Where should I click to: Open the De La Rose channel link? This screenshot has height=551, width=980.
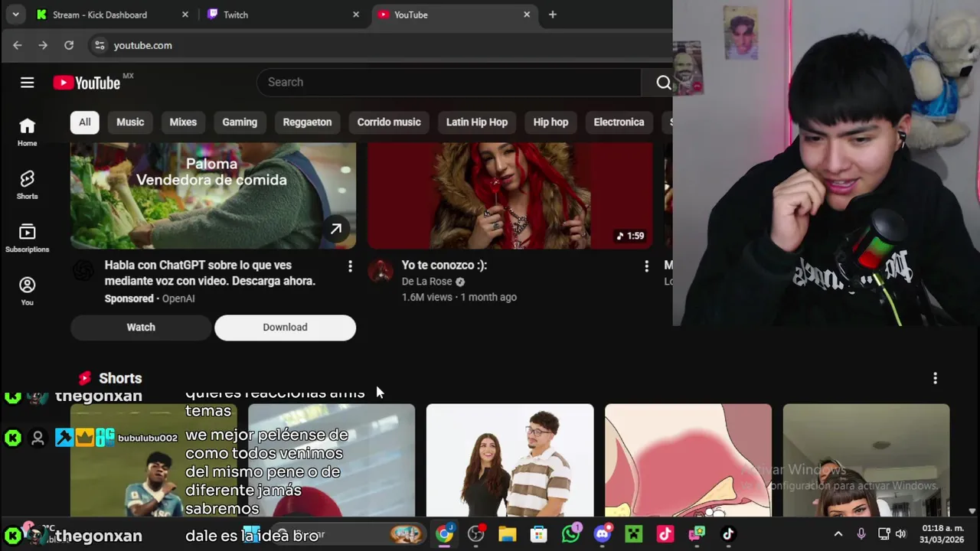click(427, 282)
